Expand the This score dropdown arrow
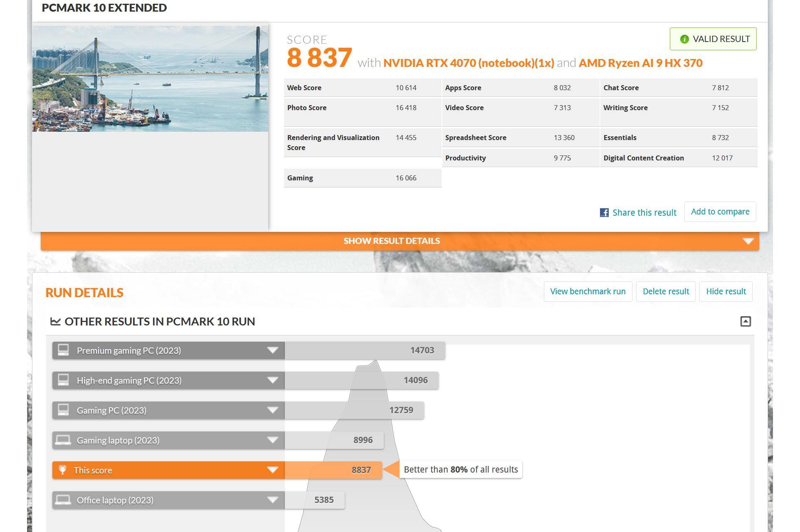Screen dimensions: 800x532 coord(273,470)
